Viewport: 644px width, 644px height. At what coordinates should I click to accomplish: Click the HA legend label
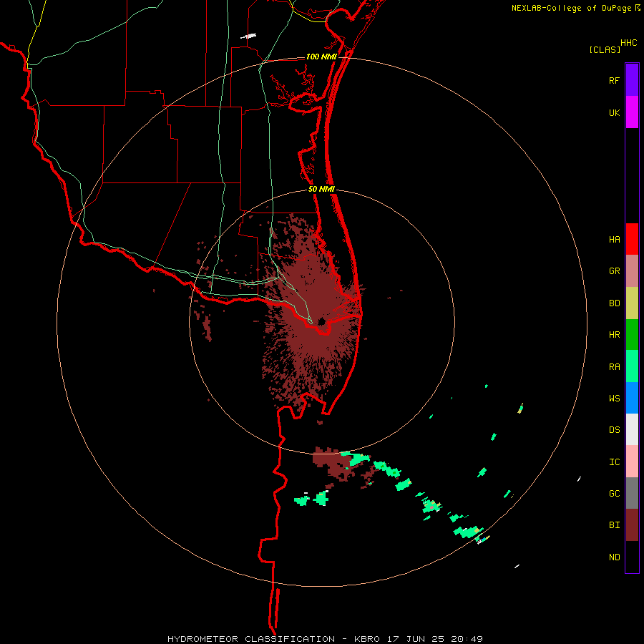click(615, 240)
